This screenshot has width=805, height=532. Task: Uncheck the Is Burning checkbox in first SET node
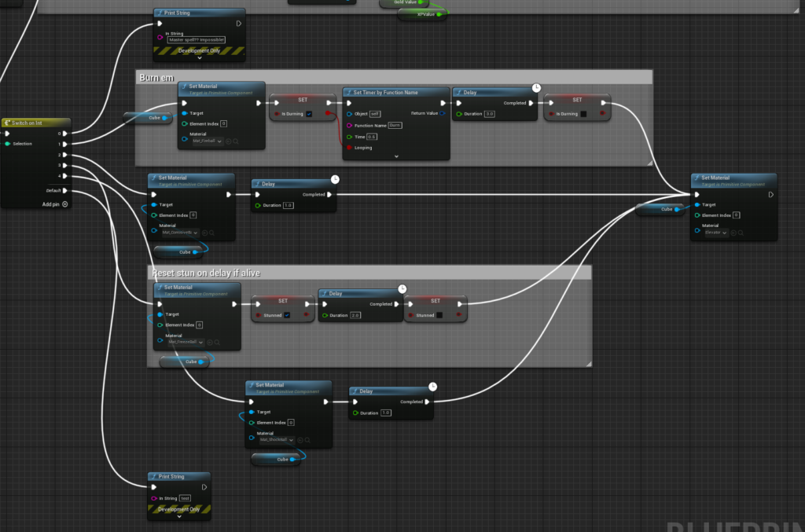(309, 114)
